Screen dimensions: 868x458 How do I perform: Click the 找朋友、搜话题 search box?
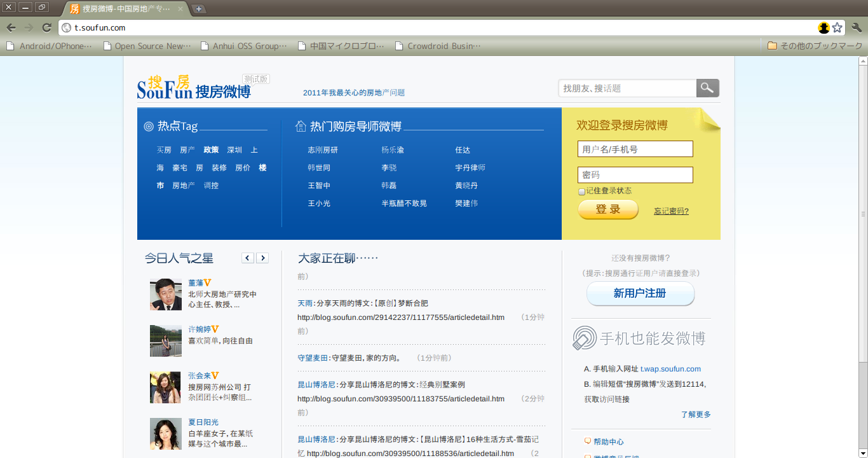point(627,88)
